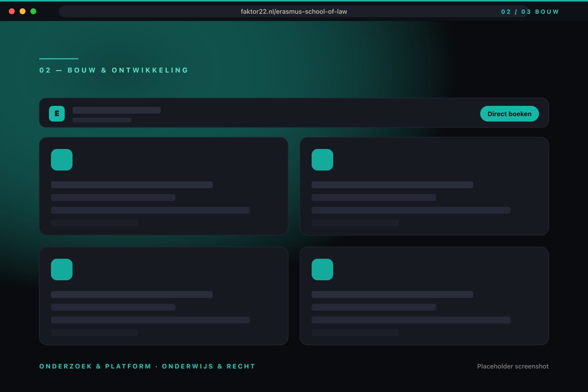The height and width of the screenshot is (392, 588).
Task: Click the 02 — BOUW & ONTWIKKELING heading
Action: click(x=114, y=70)
